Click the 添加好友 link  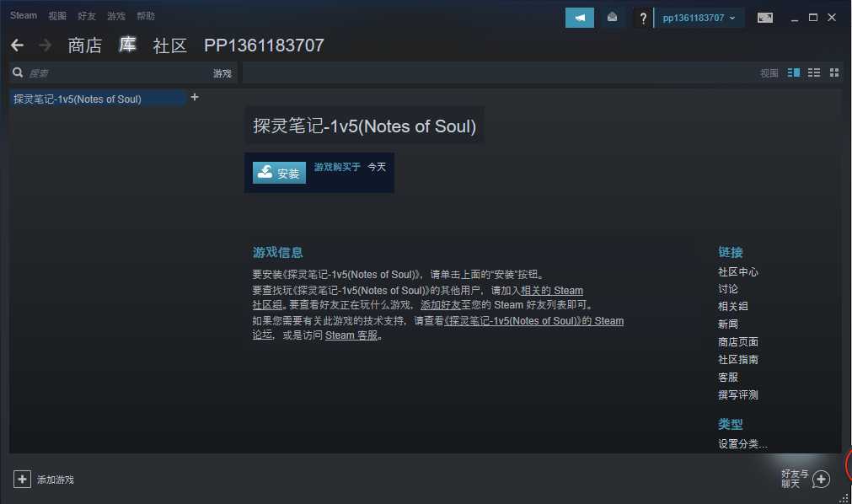pos(441,305)
